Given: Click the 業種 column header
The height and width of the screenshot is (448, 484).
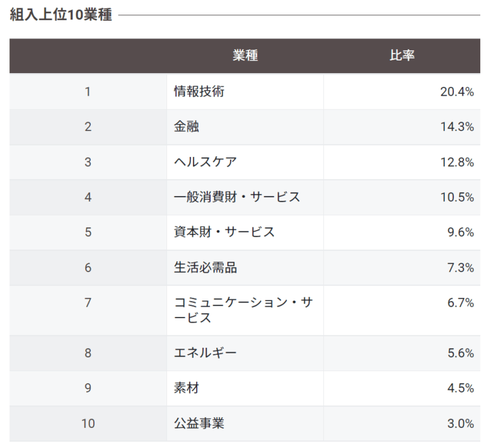Looking at the screenshot, I should click(x=245, y=55).
